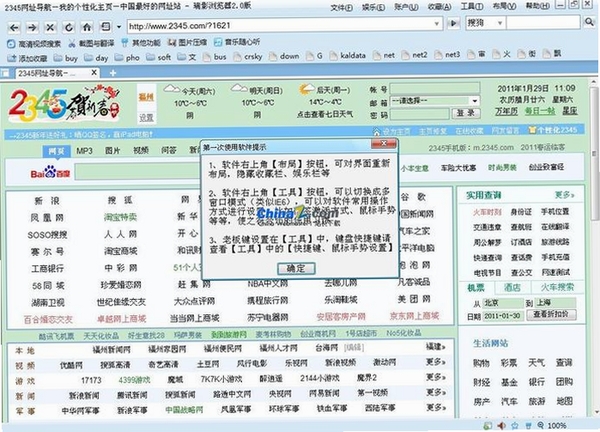Viewport: 600px width, 432px height.
Task: Expand the address bar URL dropdown
Action: point(436,23)
